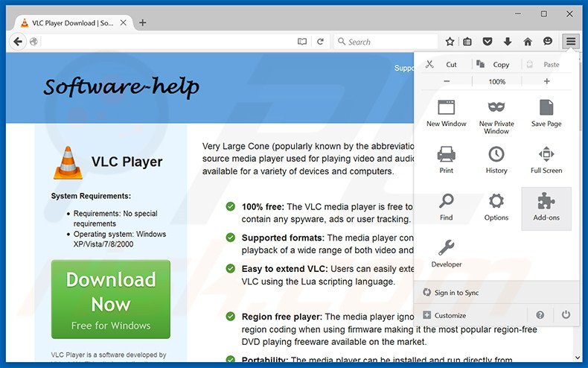The image size is (588, 368).
Task: Click the '100% free:' feature text
Action: point(263,207)
